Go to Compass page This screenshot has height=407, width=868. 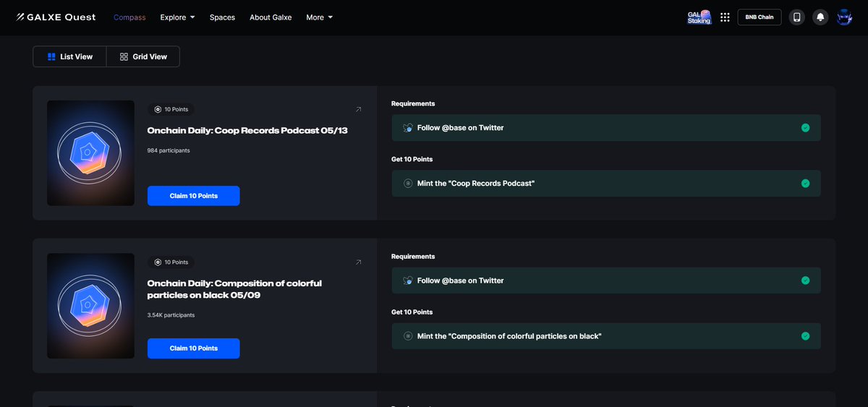tap(129, 17)
